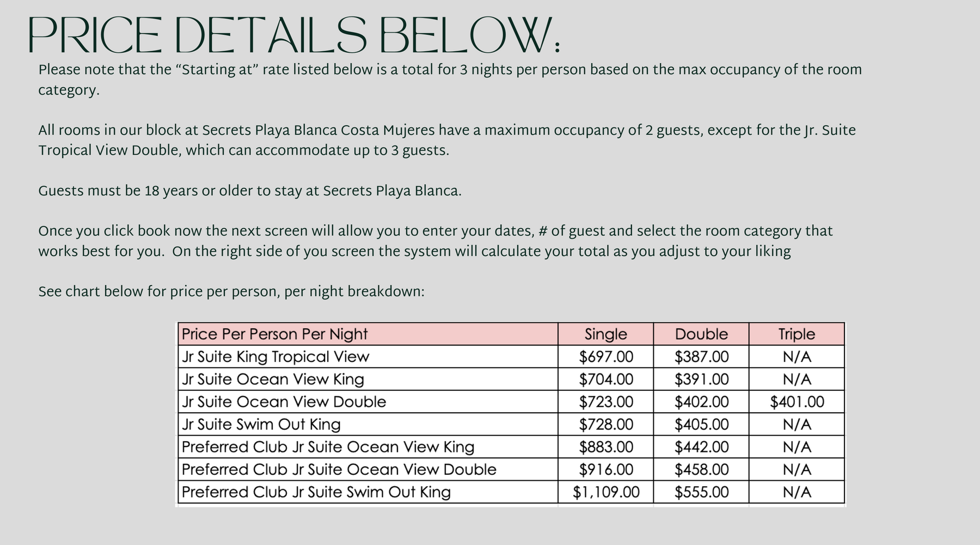Click the Single column header

pos(605,334)
